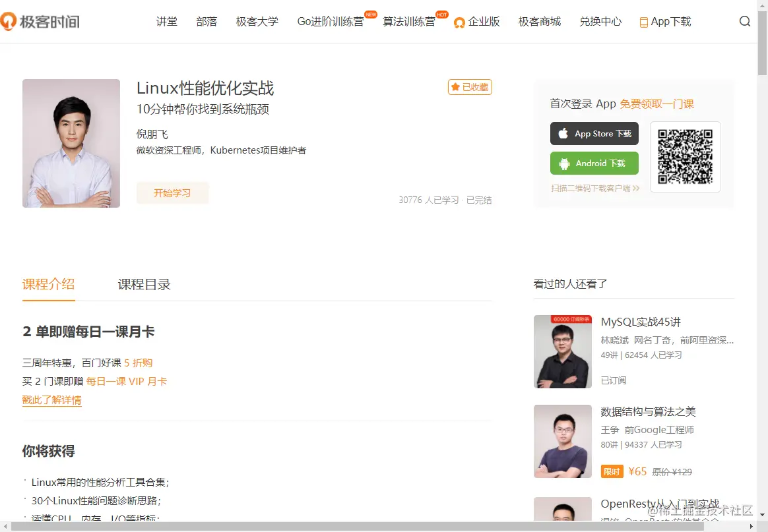Viewport: 768px width, 532px height.
Task: Click horizontal scrollbar left arrow
Action: pos(5,527)
